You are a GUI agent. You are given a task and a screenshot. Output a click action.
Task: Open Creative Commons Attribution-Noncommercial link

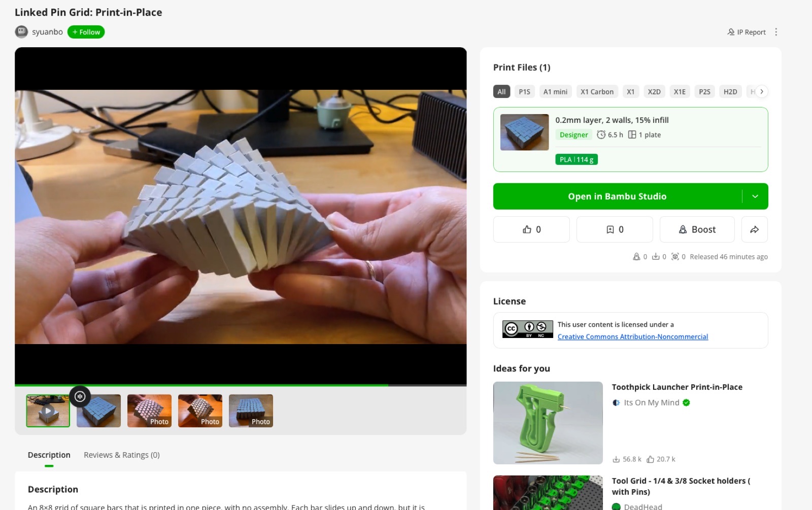click(x=632, y=336)
